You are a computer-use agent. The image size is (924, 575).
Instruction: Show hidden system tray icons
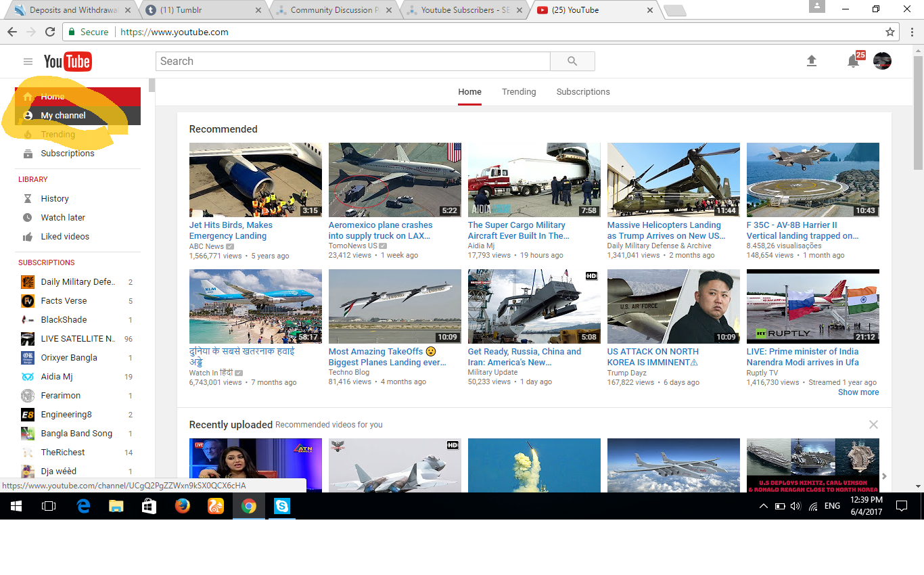[x=764, y=506]
